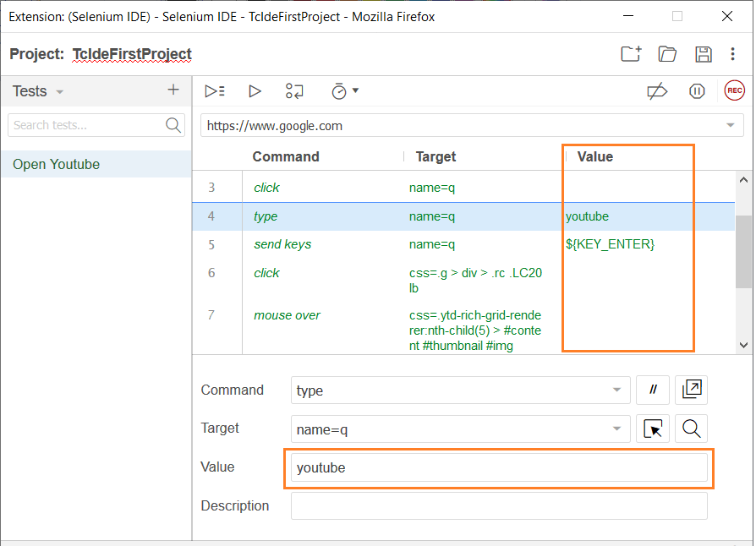Select target element in page with crosshair icon
The width and height of the screenshot is (756, 546).
tap(652, 429)
